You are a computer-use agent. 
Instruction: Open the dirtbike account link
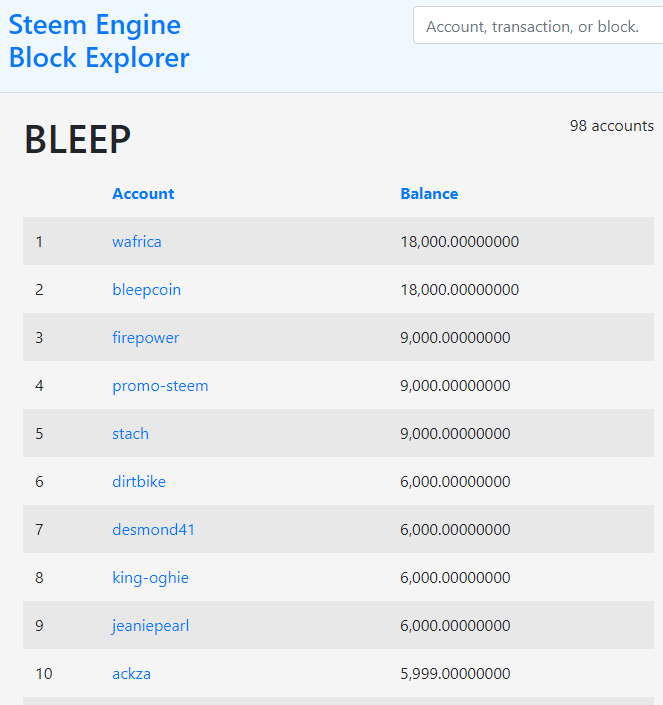point(139,482)
